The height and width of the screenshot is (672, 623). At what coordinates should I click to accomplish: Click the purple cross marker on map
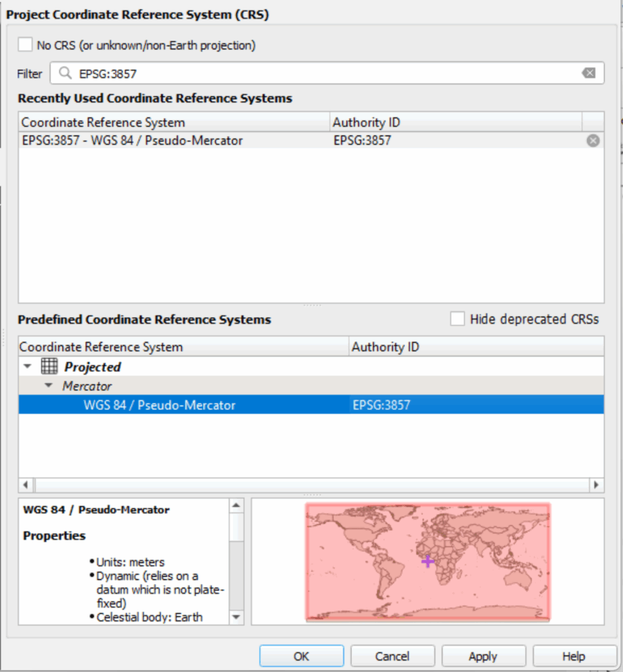427,561
